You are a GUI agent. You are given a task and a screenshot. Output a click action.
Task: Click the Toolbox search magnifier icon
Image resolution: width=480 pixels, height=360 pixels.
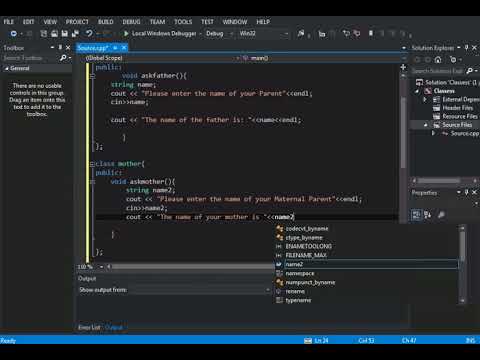point(63,58)
